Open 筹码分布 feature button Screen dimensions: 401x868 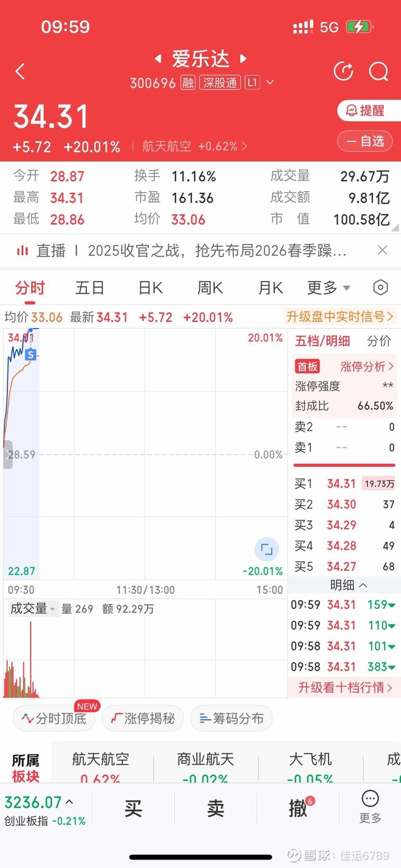coord(231,718)
